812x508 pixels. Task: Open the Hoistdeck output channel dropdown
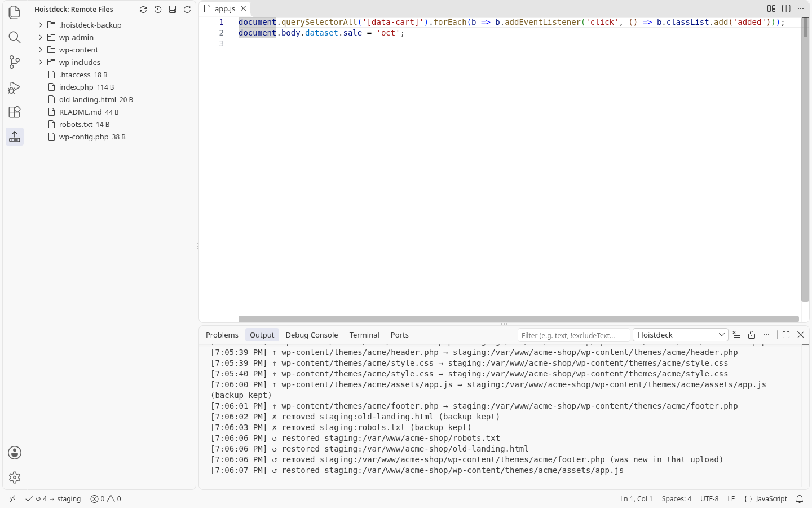[681, 335]
